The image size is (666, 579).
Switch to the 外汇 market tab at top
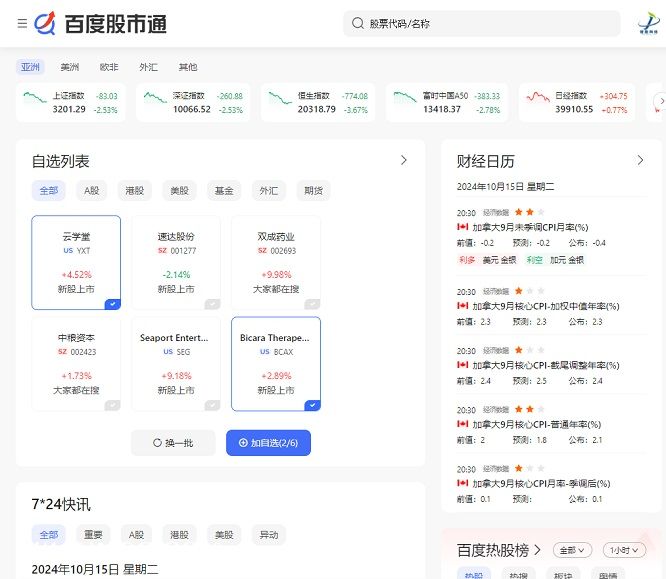tap(149, 67)
